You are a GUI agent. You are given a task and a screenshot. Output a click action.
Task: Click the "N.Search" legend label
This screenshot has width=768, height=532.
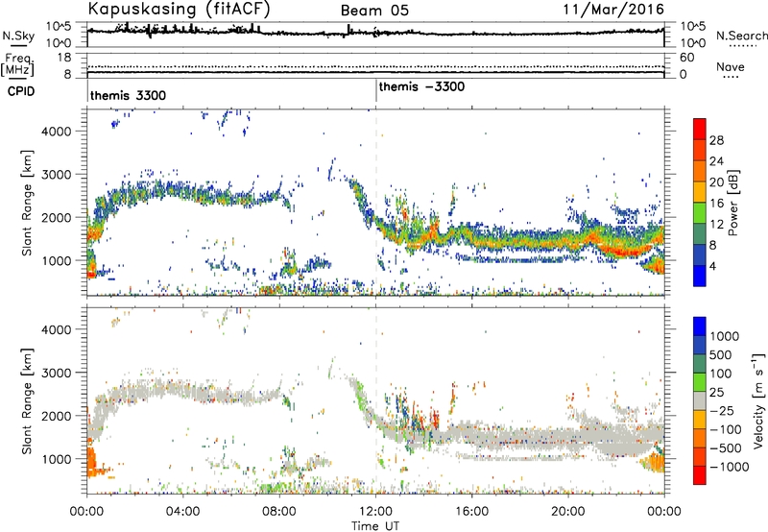click(741, 36)
